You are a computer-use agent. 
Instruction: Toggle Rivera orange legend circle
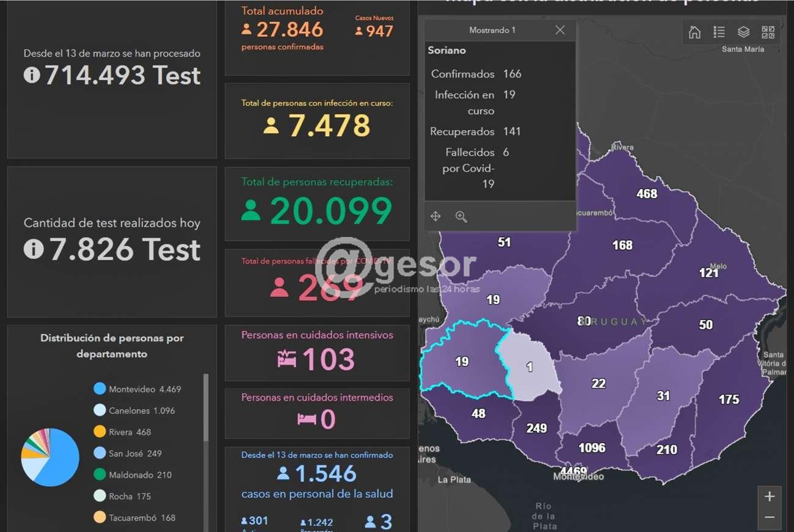[100, 432]
